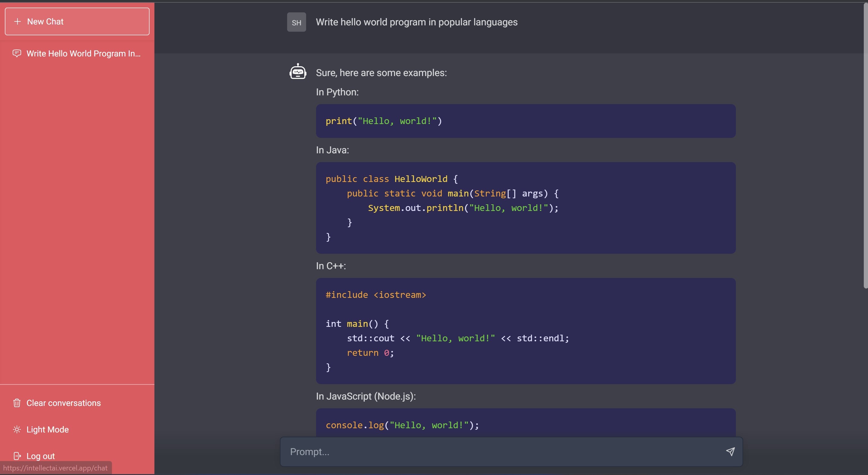This screenshot has width=868, height=475.
Task: Click the trash can icon
Action: point(17,403)
